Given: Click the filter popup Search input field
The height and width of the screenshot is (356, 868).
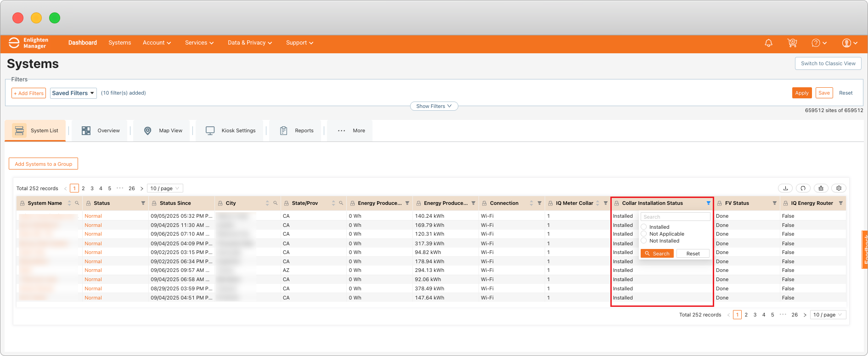Looking at the screenshot, I should point(675,217).
